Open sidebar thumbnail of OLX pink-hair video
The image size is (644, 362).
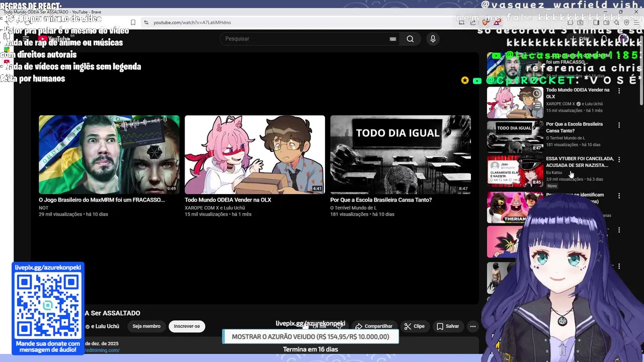[x=515, y=103]
